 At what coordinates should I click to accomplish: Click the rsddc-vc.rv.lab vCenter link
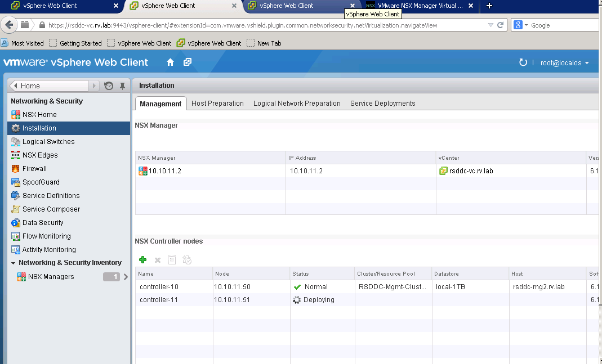pos(471,171)
